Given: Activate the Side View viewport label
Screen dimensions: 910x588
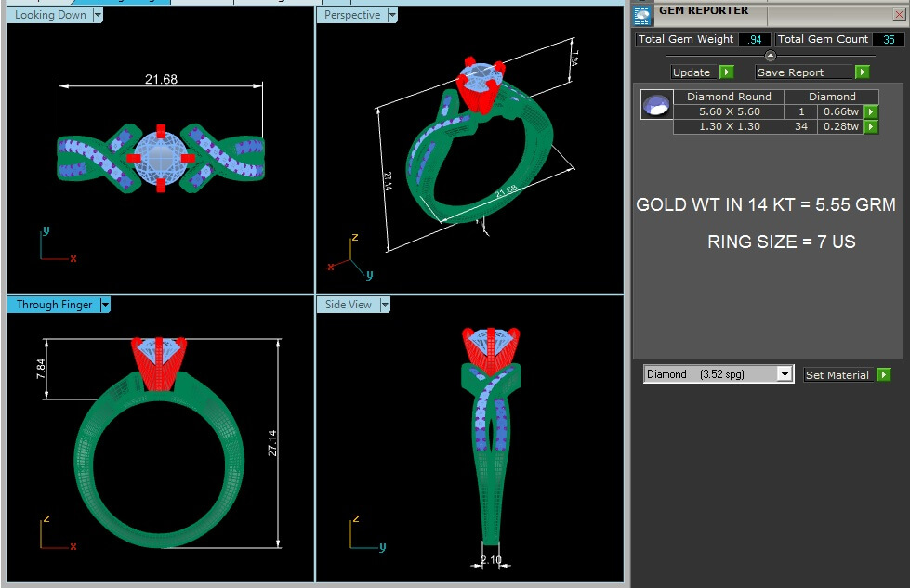Looking at the screenshot, I should 348,305.
